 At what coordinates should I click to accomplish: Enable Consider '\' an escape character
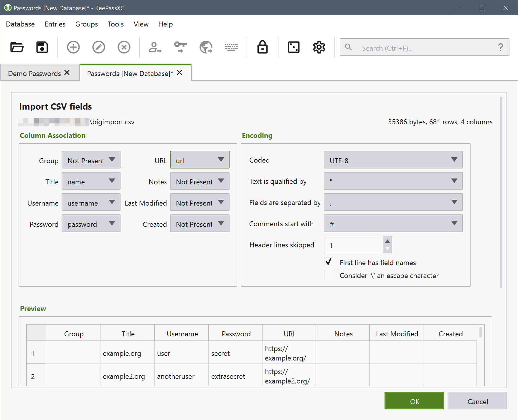329,275
